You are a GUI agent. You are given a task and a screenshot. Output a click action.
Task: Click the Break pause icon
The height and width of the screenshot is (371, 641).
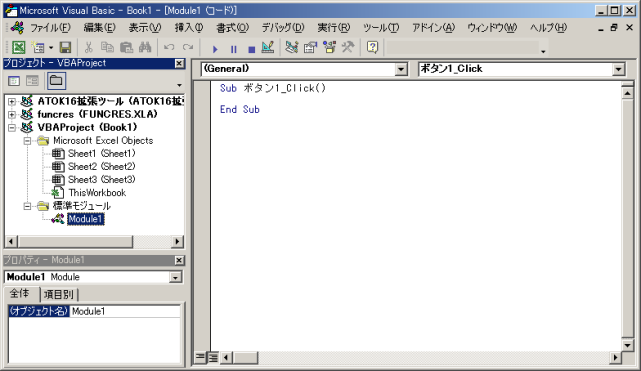tap(233, 49)
